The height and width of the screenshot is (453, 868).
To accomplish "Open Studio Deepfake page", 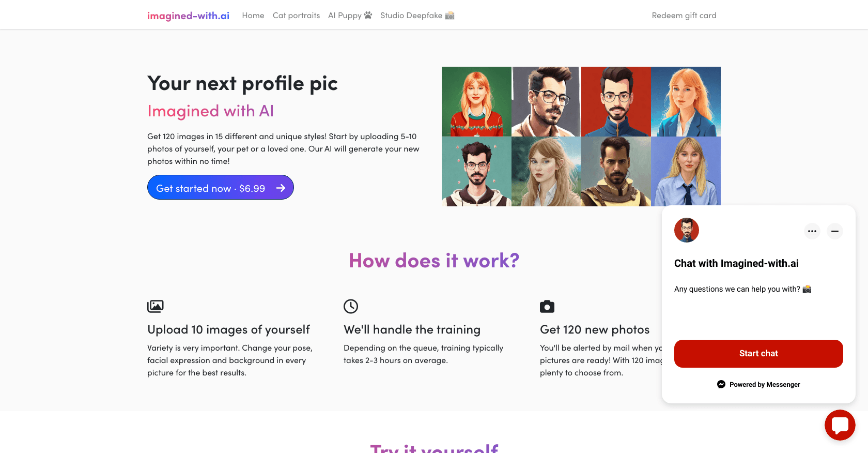I will 417,16.
